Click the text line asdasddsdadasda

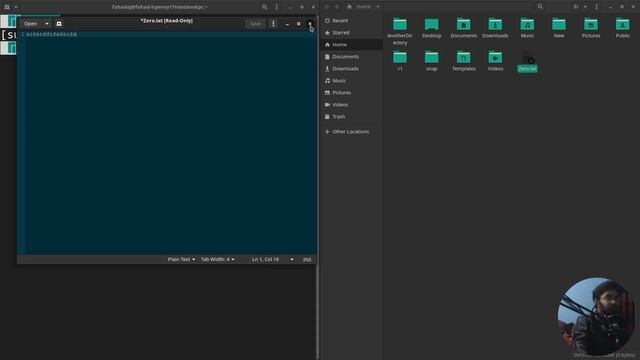click(51, 34)
